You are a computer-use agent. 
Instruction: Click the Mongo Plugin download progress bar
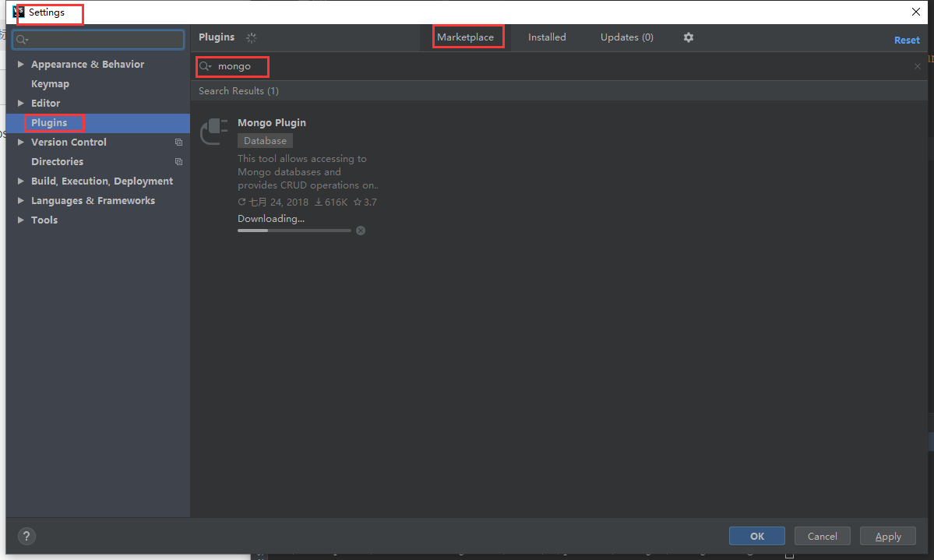(294, 231)
